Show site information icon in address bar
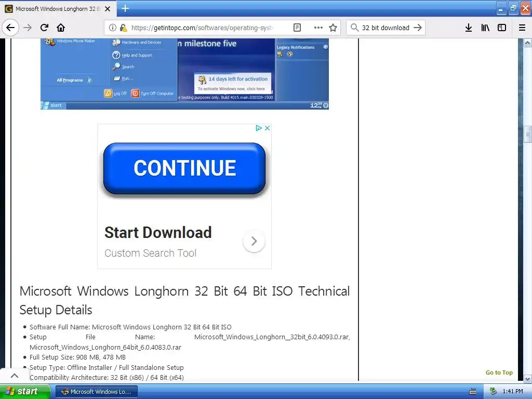532x399 pixels. [x=112, y=28]
